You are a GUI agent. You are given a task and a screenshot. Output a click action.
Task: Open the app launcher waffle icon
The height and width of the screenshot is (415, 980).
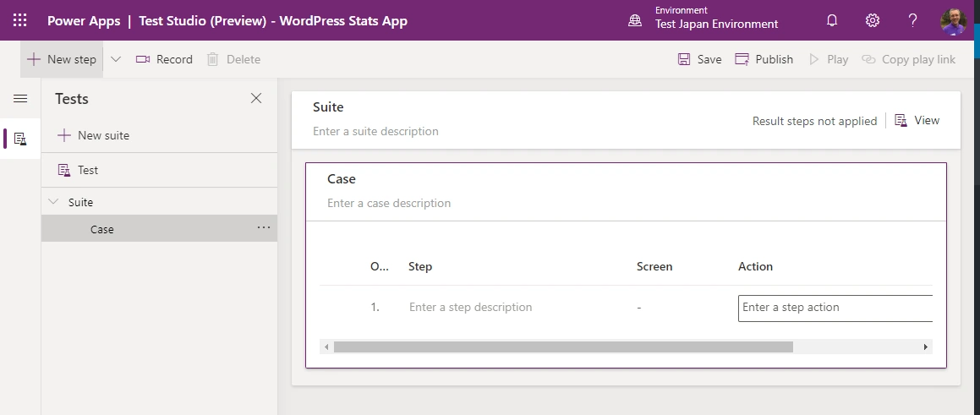[20, 20]
